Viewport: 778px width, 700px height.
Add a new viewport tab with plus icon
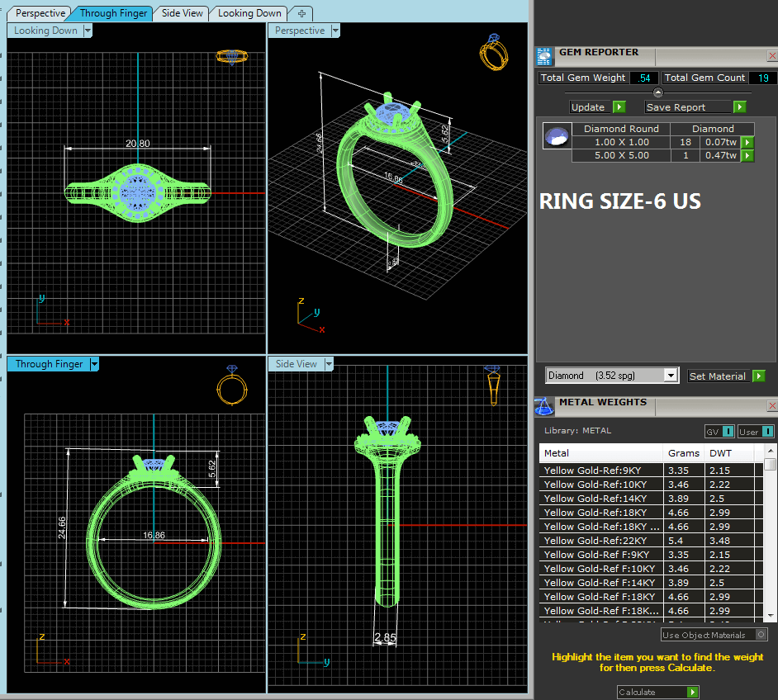click(x=301, y=13)
